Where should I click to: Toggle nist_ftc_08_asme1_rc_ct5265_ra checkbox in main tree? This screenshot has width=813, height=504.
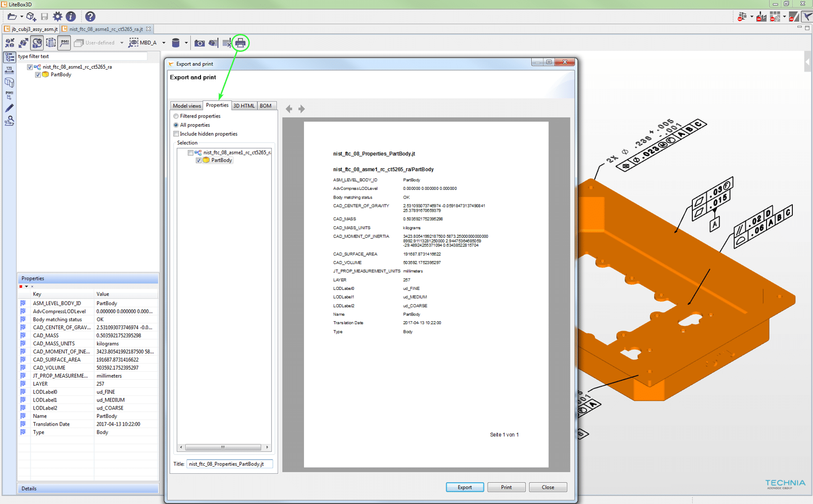coord(30,67)
